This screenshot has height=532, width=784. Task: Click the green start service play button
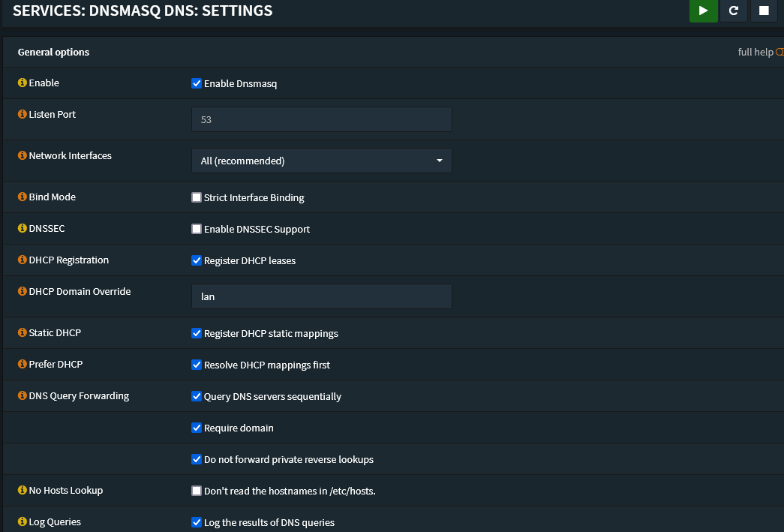703,11
